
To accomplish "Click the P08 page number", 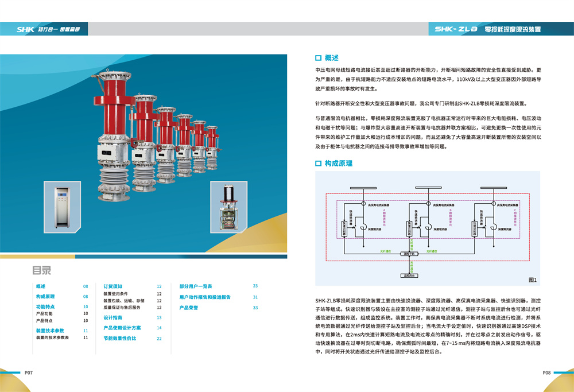I will [546, 372].
